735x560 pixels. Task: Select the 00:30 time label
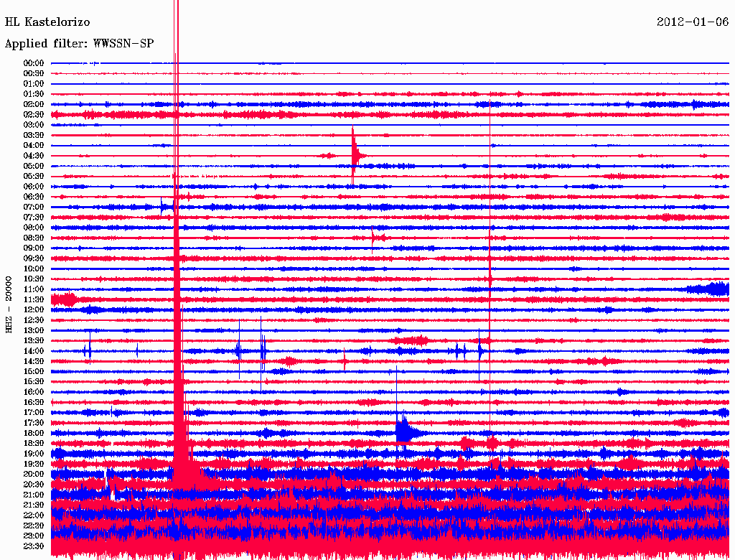coord(34,74)
